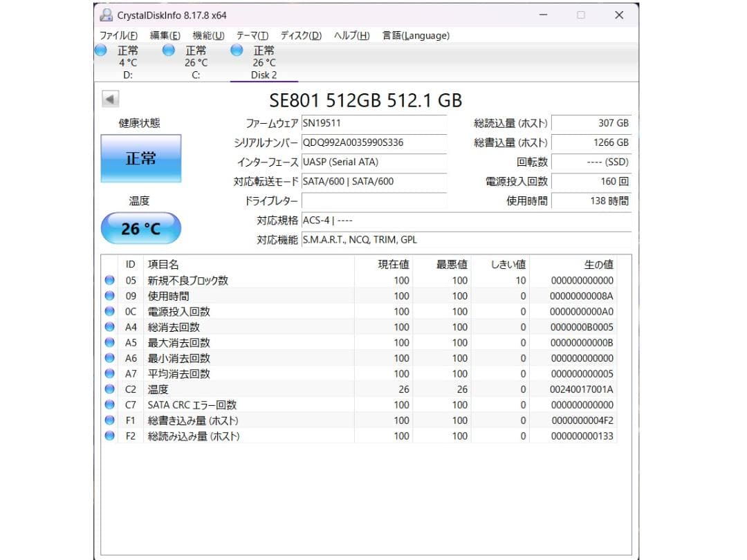
Task: Click the status orb of attribute A5
Action: point(109,342)
